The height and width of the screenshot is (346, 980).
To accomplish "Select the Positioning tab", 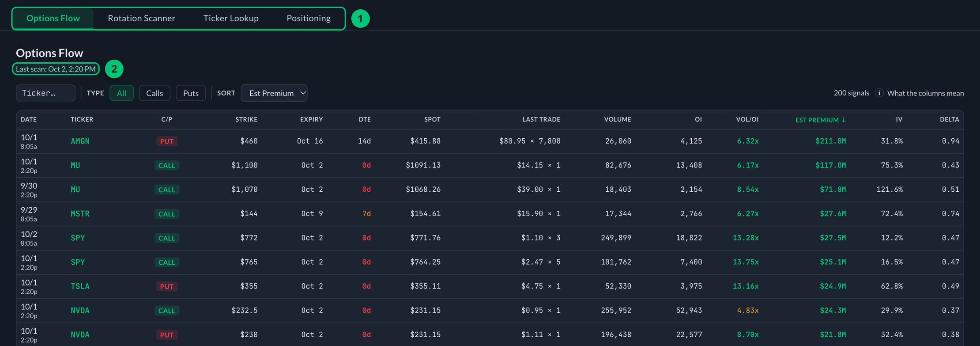I will click(x=309, y=18).
